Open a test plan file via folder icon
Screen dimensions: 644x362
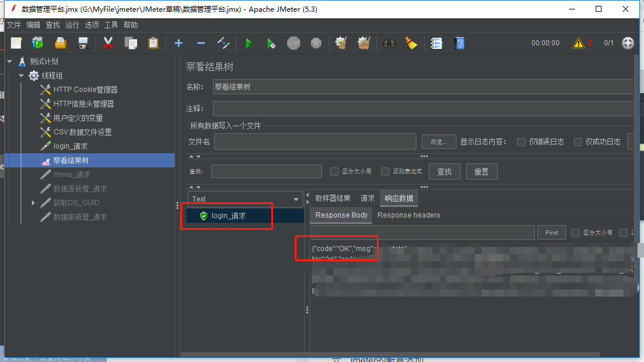click(x=60, y=43)
